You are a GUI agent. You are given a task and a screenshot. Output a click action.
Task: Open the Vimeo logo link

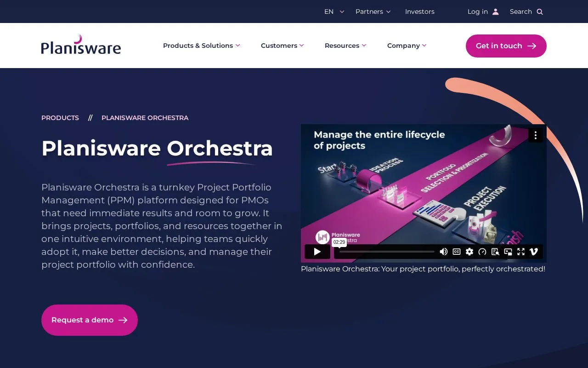click(534, 252)
